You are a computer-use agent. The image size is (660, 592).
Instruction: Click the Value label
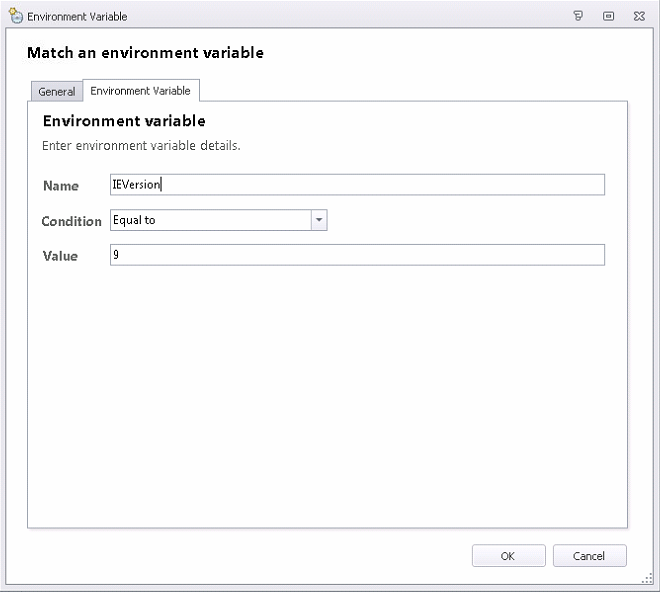60,256
